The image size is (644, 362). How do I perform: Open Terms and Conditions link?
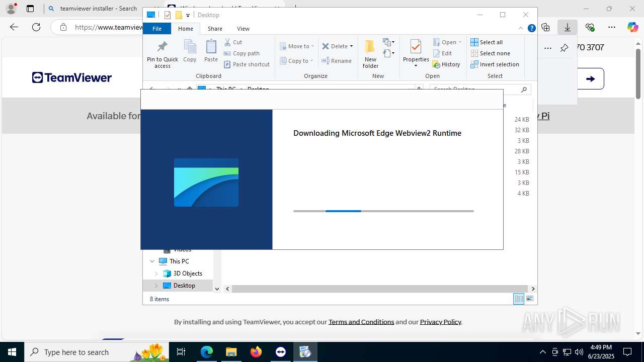(x=361, y=322)
